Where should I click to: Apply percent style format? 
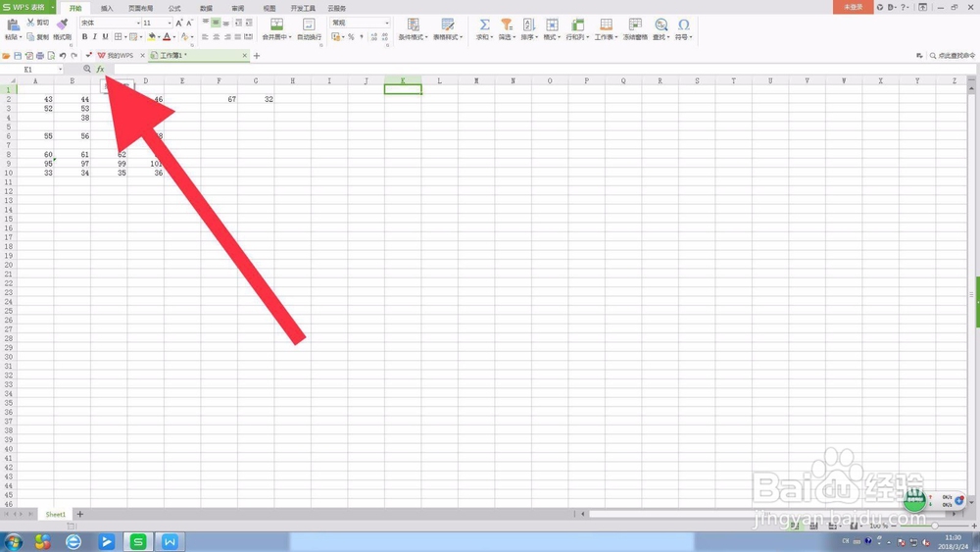pos(351,37)
